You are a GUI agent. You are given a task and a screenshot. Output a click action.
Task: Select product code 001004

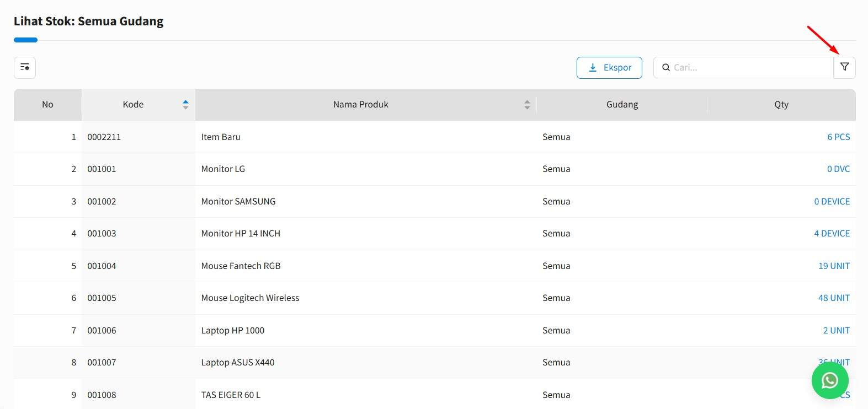[102, 266]
